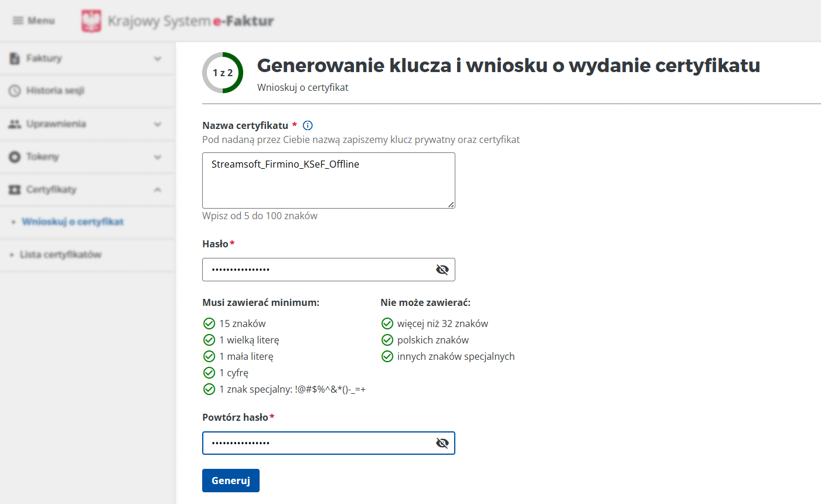Viewport: 821px width, 504px height.
Task: Expand the Uprawnienia section
Action: (x=157, y=124)
